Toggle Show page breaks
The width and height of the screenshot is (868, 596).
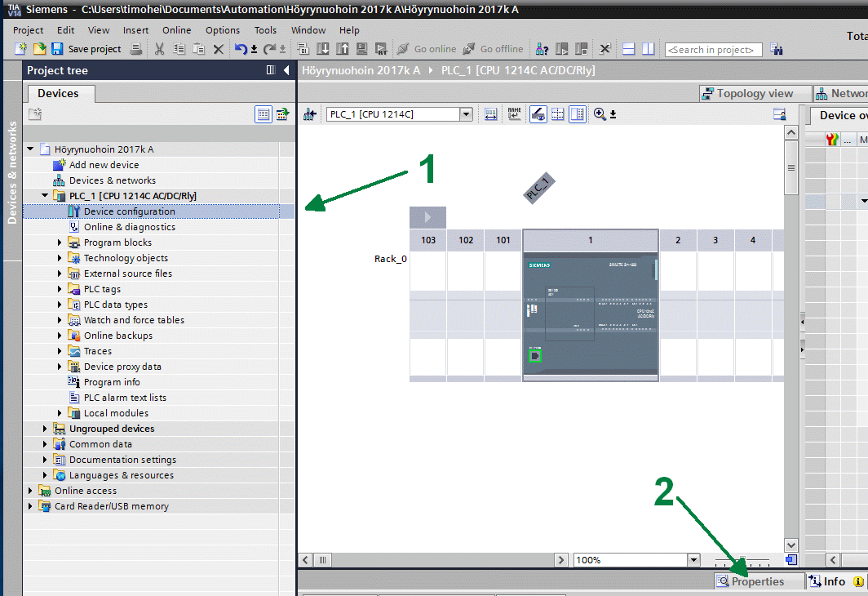point(557,114)
